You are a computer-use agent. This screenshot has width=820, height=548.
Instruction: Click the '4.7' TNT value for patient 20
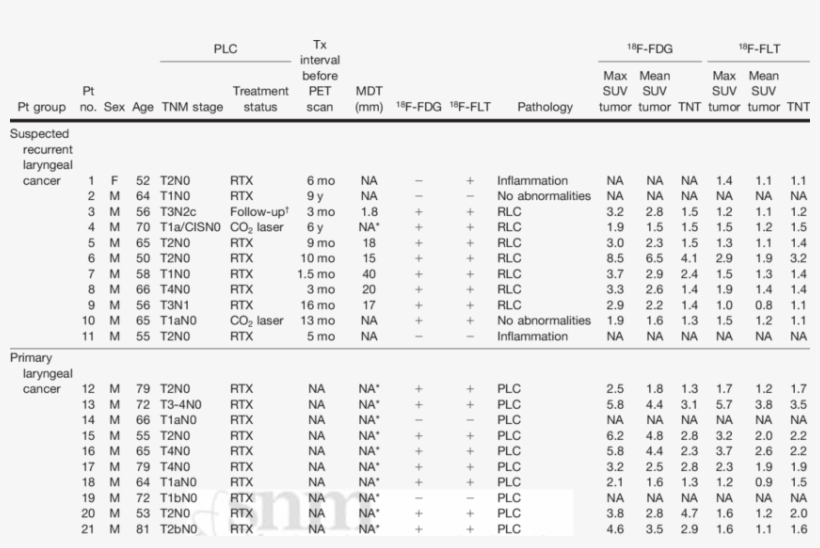click(689, 513)
